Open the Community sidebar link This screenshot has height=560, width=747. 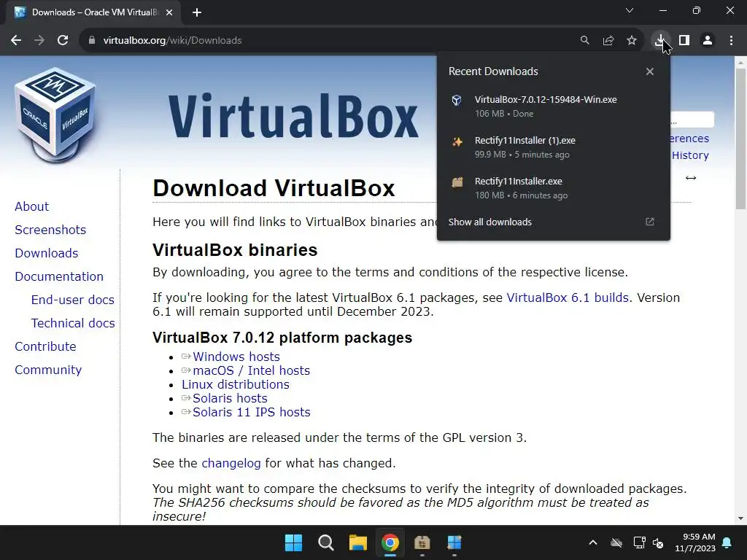click(48, 370)
